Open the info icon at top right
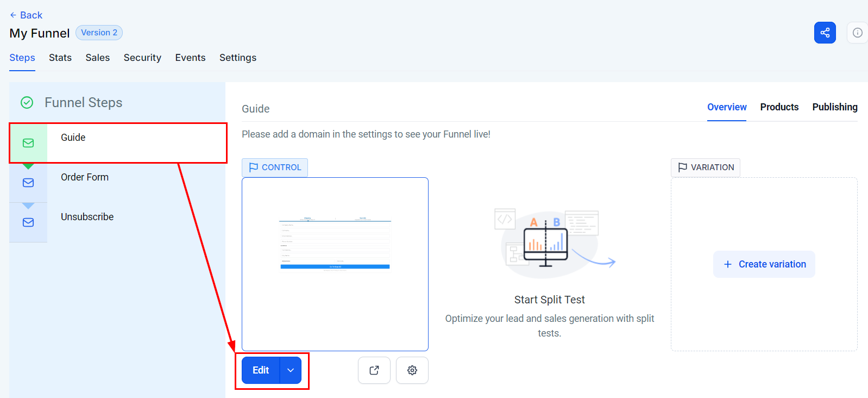This screenshot has width=868, height=398. (857, 33)
